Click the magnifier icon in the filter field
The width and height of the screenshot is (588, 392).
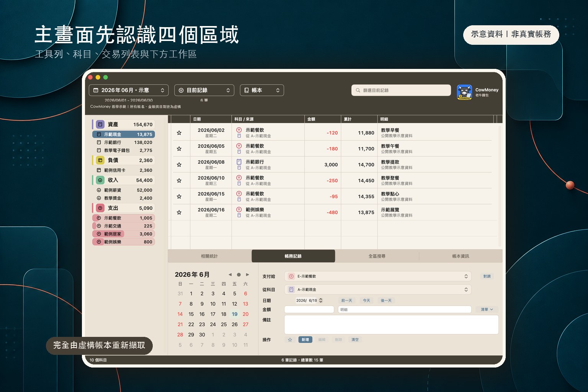[358, 90]
